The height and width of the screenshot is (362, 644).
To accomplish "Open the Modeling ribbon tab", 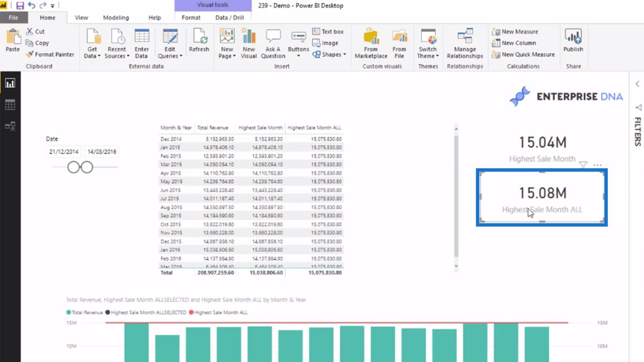I will pos(116,18).
